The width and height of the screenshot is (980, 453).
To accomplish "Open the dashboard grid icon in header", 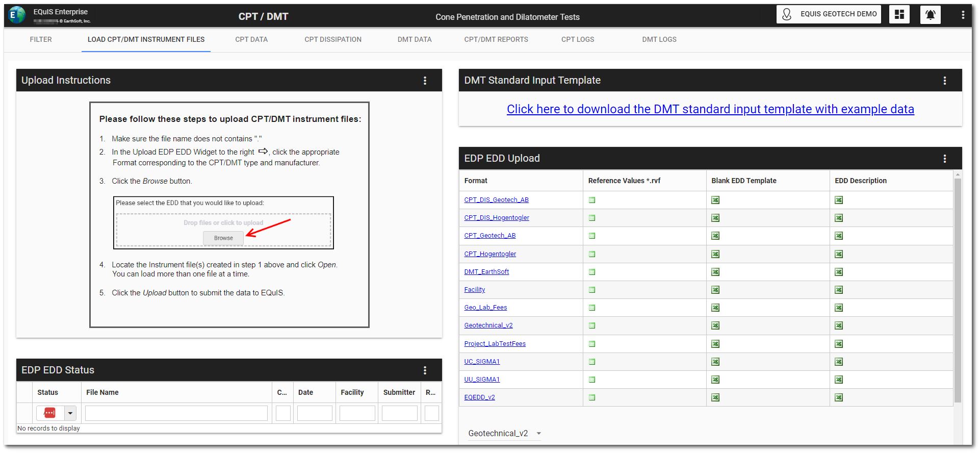I will [x=899, y=15].
